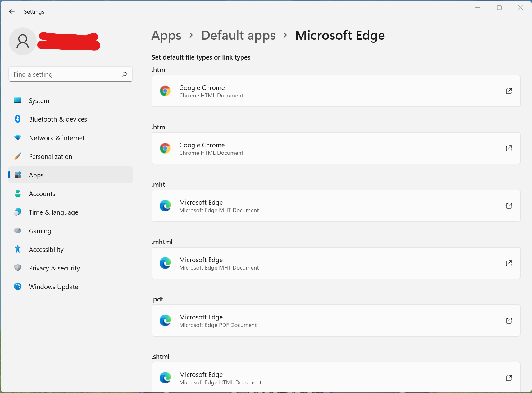Screen dimensions: 532x393
Task: Click the Windows Update sync icon
Action: (18, 287)
